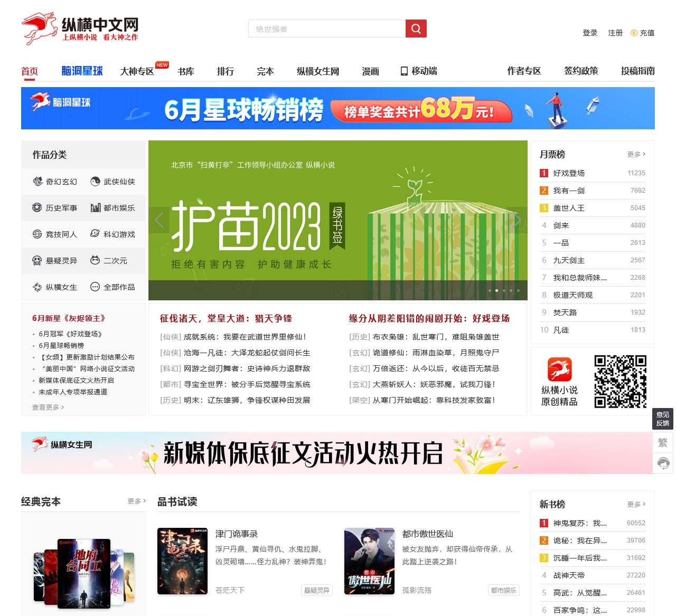Select the last carousel indicator dot
Screen dimensions: 676x616
click(518, 290)
